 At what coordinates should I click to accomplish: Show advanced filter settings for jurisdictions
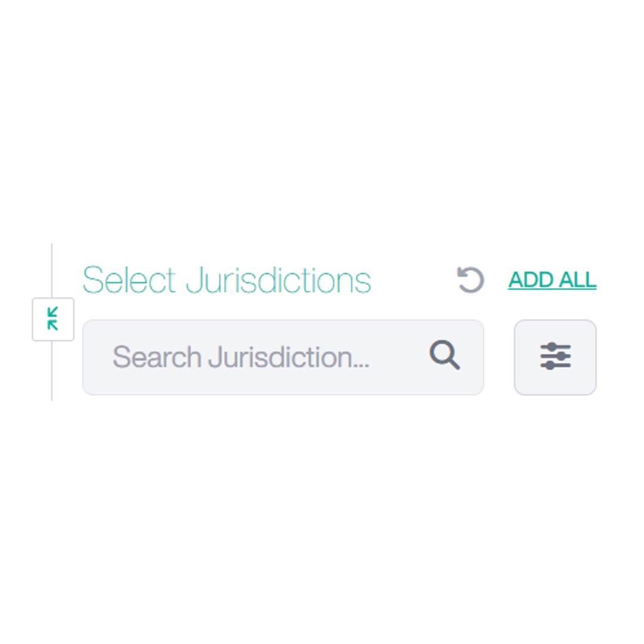click(x=555, y=357)
